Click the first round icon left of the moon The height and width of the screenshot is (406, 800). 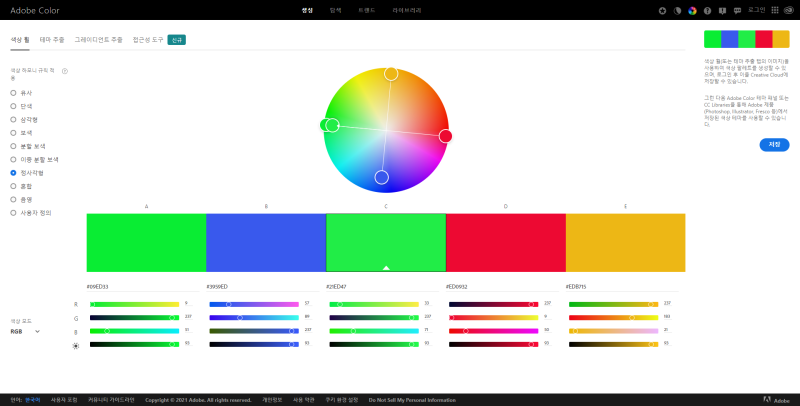662,10
